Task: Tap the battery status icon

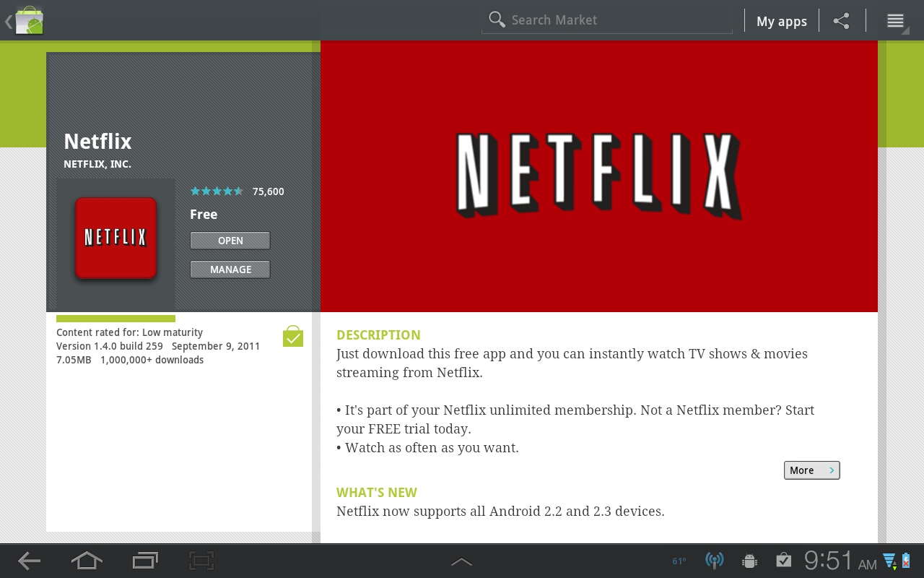Action: pyautogui.click(x=906, y=561)
